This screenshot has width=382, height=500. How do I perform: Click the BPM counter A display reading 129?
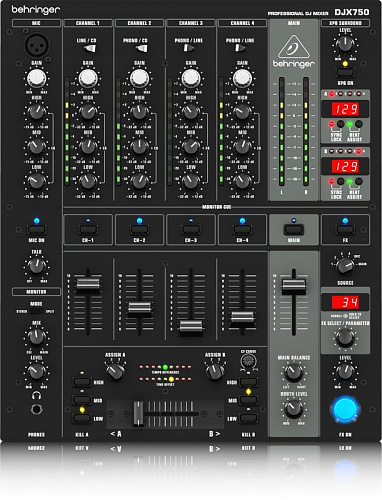tap(345, 109)
